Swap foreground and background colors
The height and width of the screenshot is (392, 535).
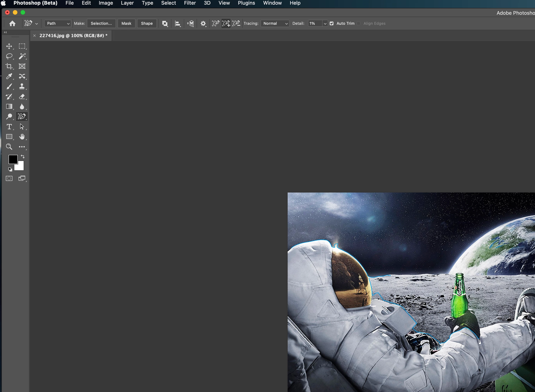[23, 156]
